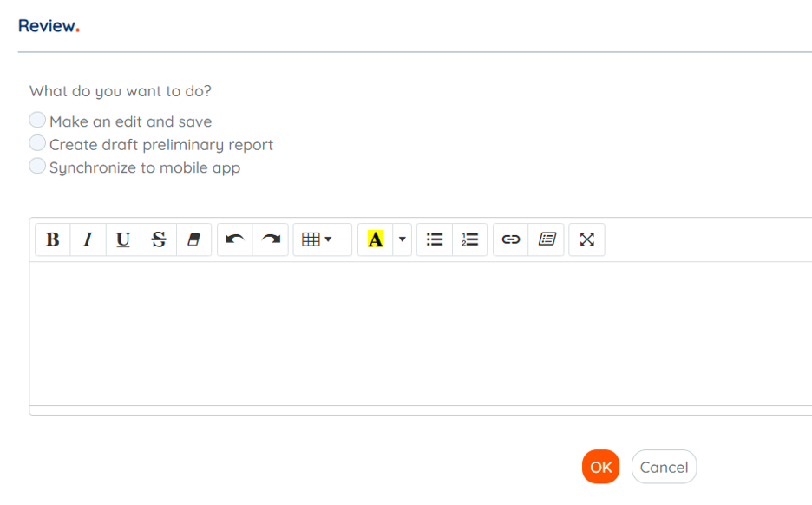The width and height of the screenshot is (812, 505).
Task: Toggle bold formatting in the editor toolbar
Action: tap(53, 239)
